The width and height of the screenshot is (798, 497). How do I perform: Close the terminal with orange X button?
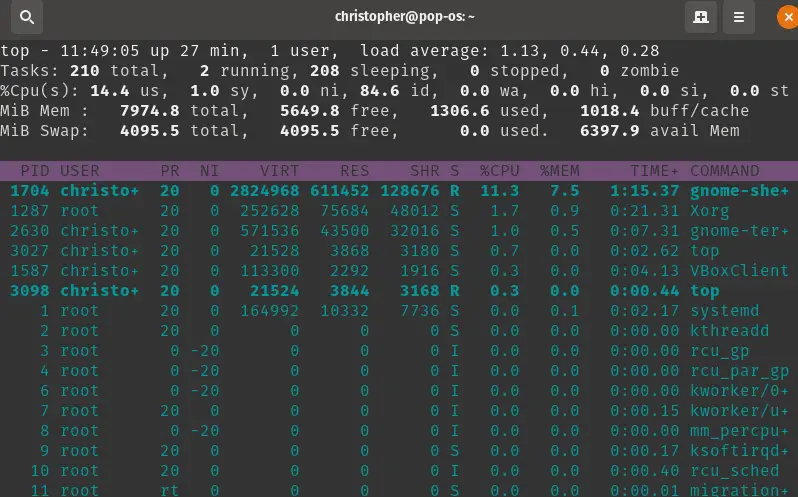(788, 17)
